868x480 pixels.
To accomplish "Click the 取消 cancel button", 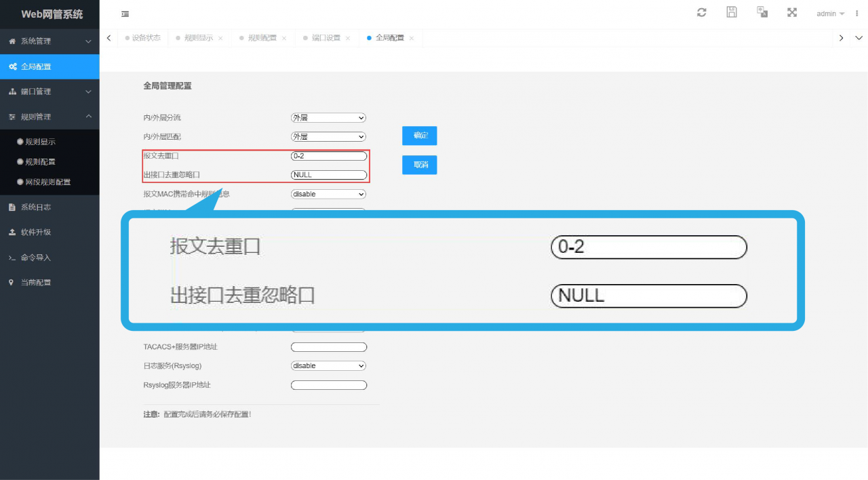I will click(420, 165).
